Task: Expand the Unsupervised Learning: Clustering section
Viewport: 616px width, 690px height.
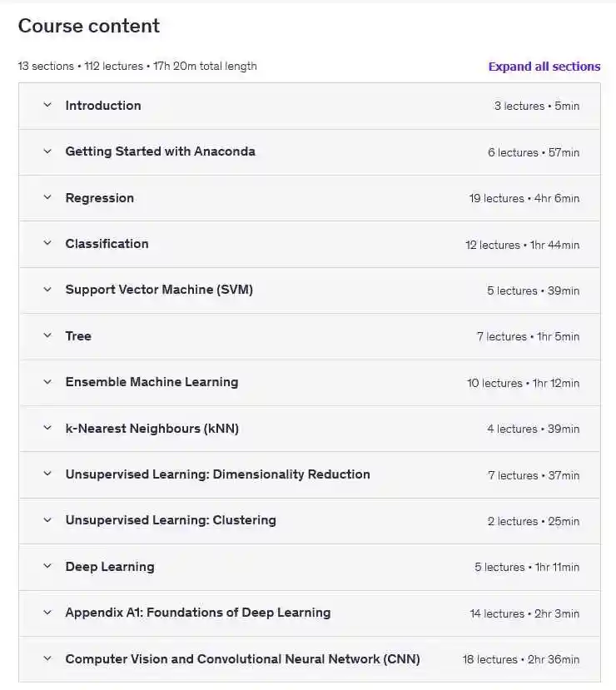Action: [x=171, y=520]
